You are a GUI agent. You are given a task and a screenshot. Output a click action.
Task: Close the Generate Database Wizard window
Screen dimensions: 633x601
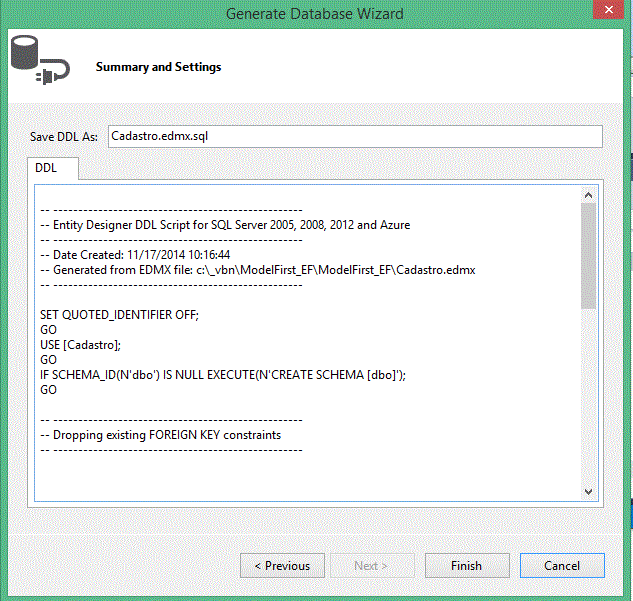pos(609,9)
